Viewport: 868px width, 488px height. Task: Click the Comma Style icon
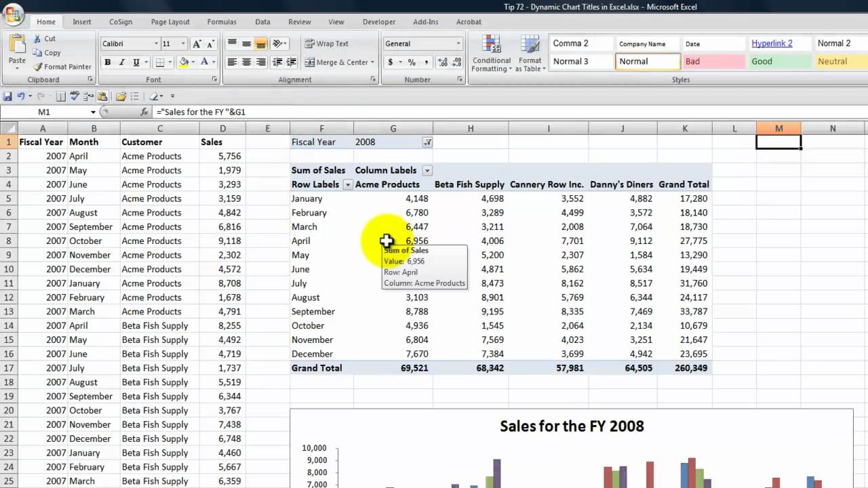426,62
